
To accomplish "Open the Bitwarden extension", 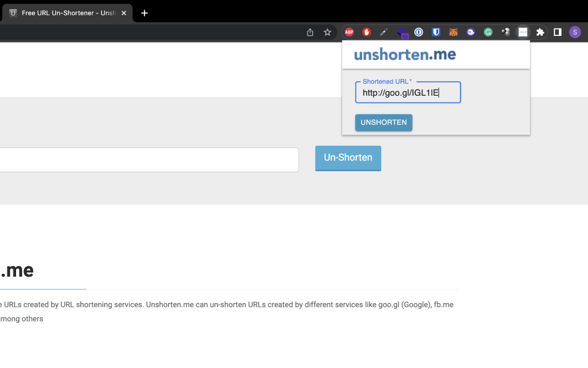I will (x=436, y=32).
